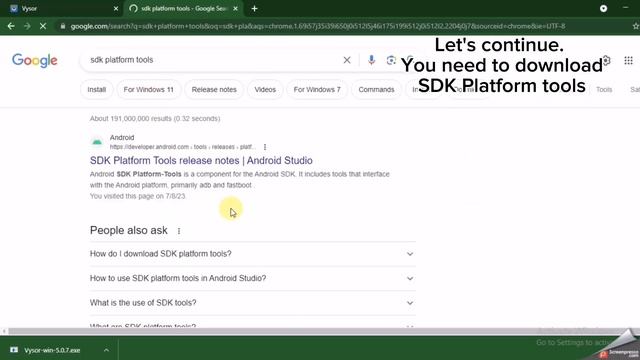
Task: Stop page loading with the X button
Action: [x=43, y=26]
